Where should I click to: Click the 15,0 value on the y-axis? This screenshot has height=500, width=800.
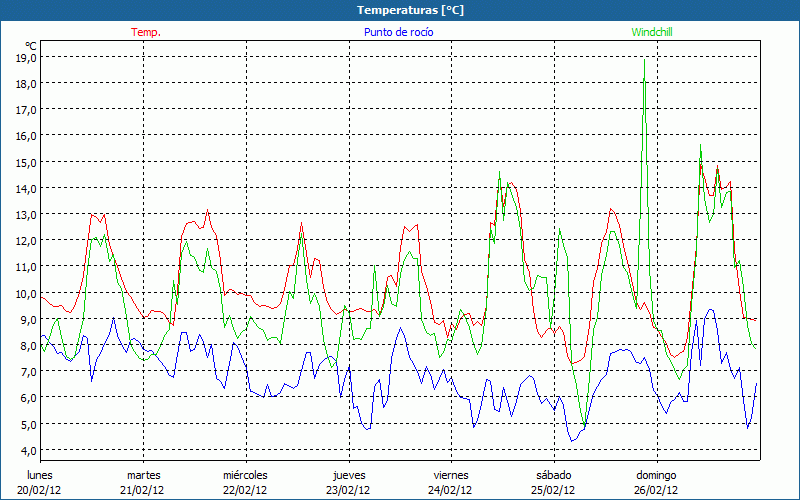tap(27, 162)
